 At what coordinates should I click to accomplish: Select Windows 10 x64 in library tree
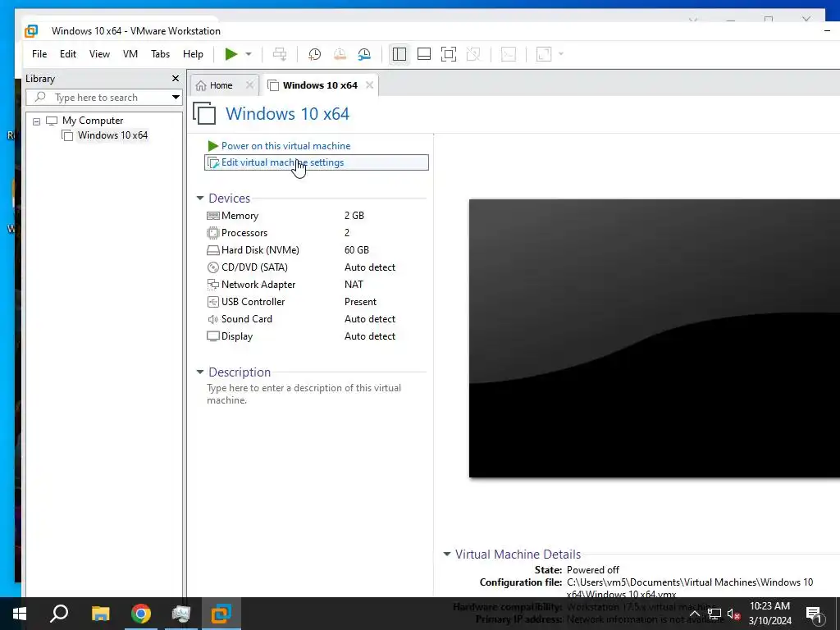pos(112,135)
